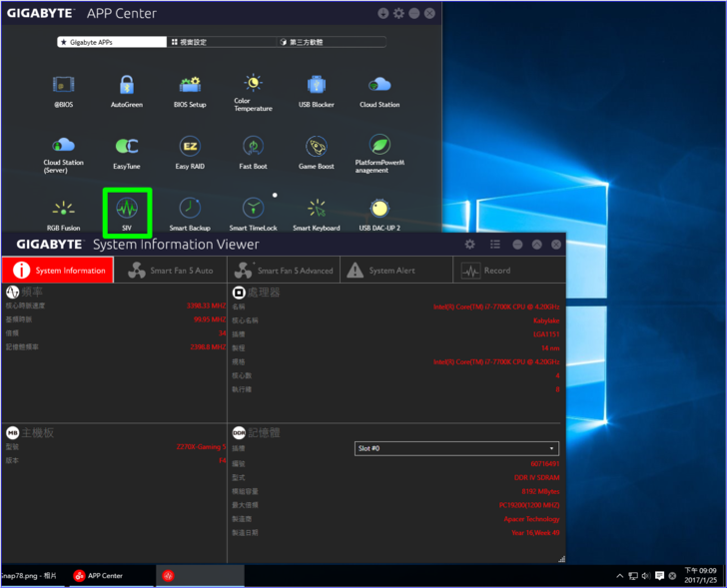Switch to the Smart Fan 5 Auto tab
The height and width of the screenshot is (588, 727).
(171, 271)
